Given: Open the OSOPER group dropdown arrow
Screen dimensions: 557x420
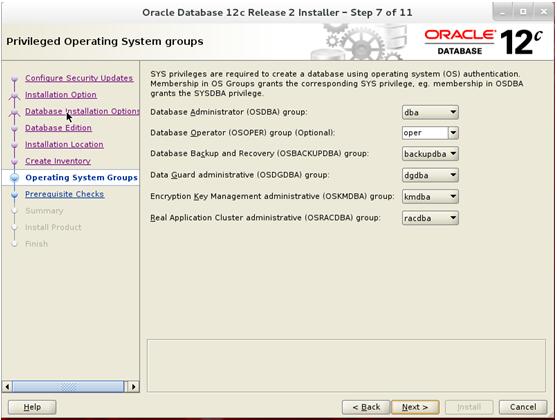Looking at the screenshot, I should pos(453,133).
